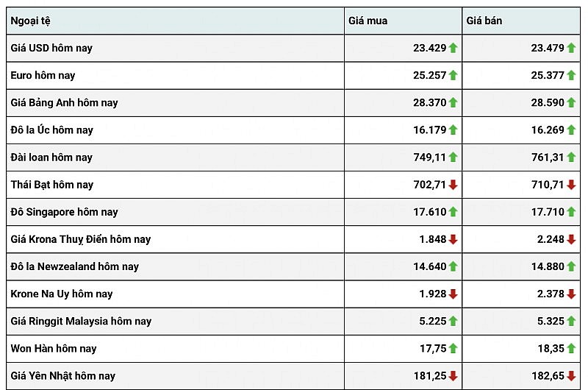Click green arrow beside Đô Singapore buy price

[453, 212]
